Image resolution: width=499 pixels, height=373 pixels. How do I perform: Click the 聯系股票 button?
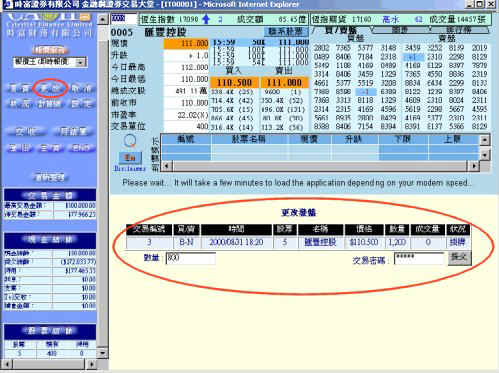(x=286, y=32)
